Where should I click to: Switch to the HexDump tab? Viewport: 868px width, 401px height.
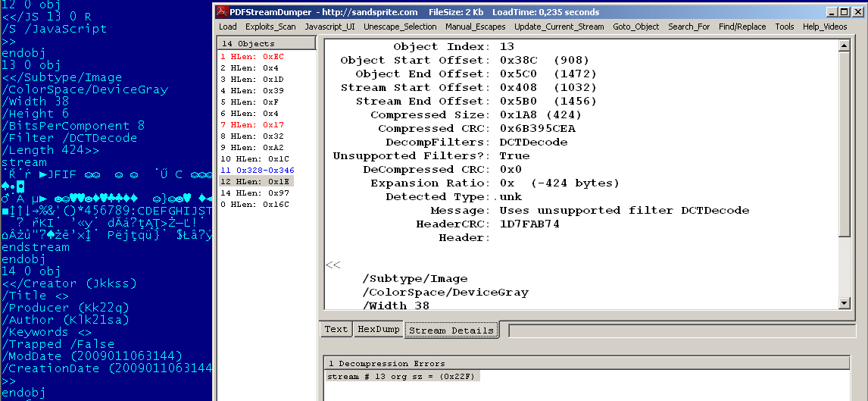(378, 329)
